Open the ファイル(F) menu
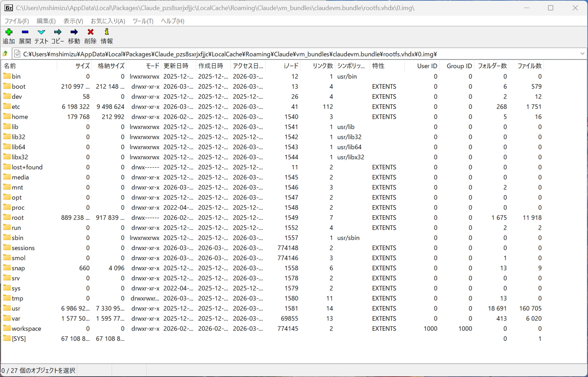588x377 pixels. [x=17, y=21]
